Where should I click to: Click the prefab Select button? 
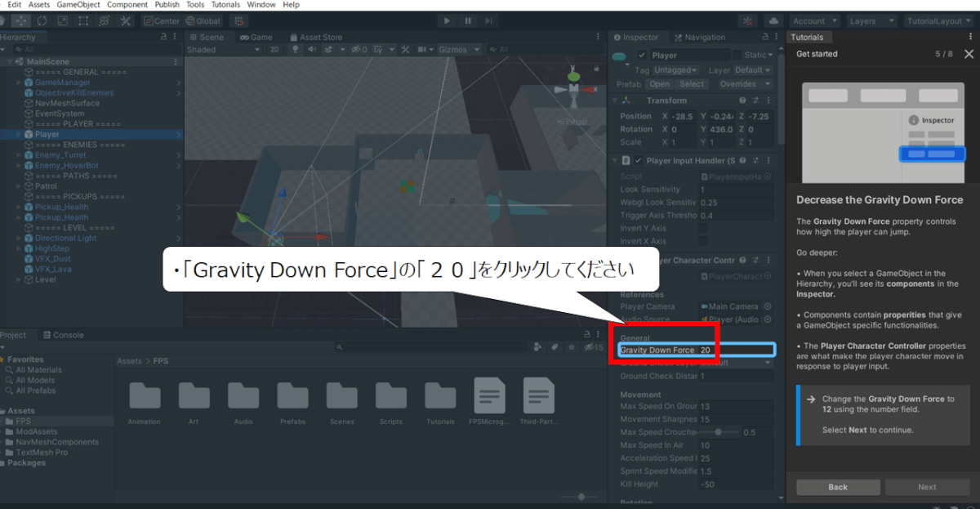pos(692,84)
